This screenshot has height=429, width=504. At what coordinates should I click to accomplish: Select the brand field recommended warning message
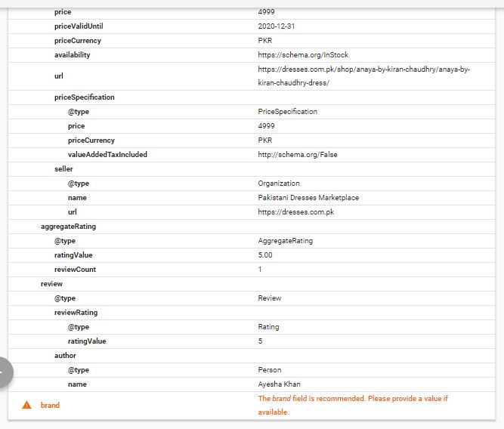point(353,406)
